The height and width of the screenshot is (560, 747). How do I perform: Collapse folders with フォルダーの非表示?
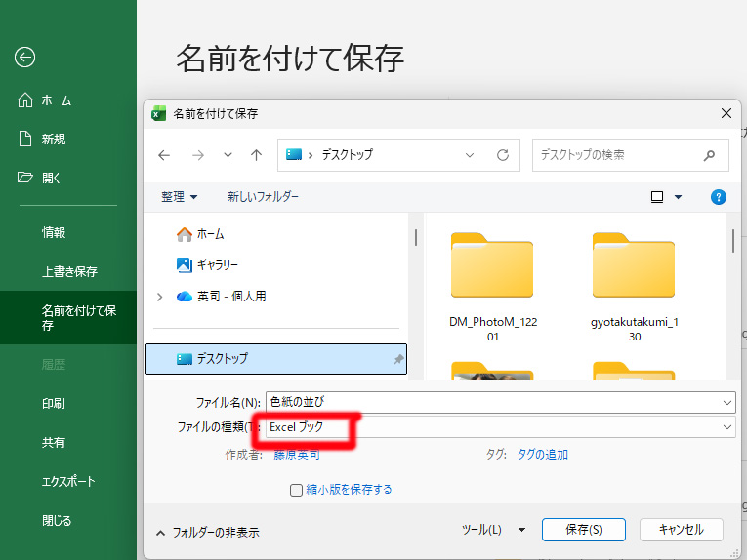tap(207, 533)
